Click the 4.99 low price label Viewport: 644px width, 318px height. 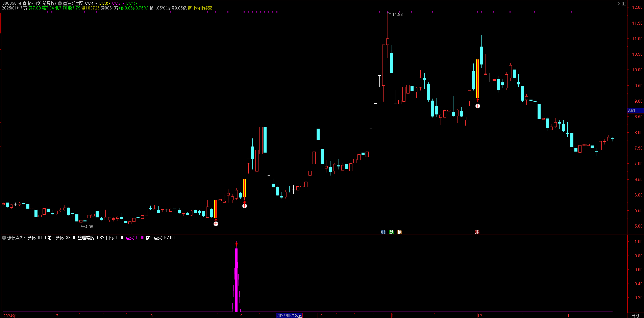(89, 227)
